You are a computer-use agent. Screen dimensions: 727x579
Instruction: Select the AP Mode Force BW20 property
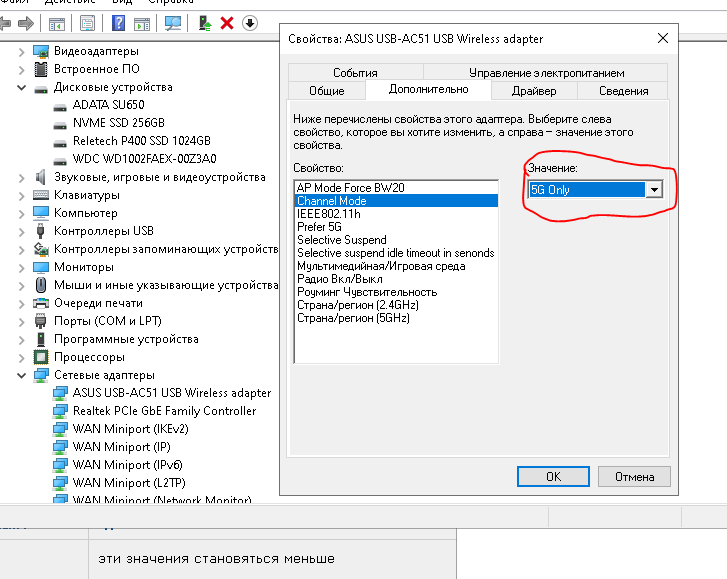pyautogui.click(x=396, y=188)
